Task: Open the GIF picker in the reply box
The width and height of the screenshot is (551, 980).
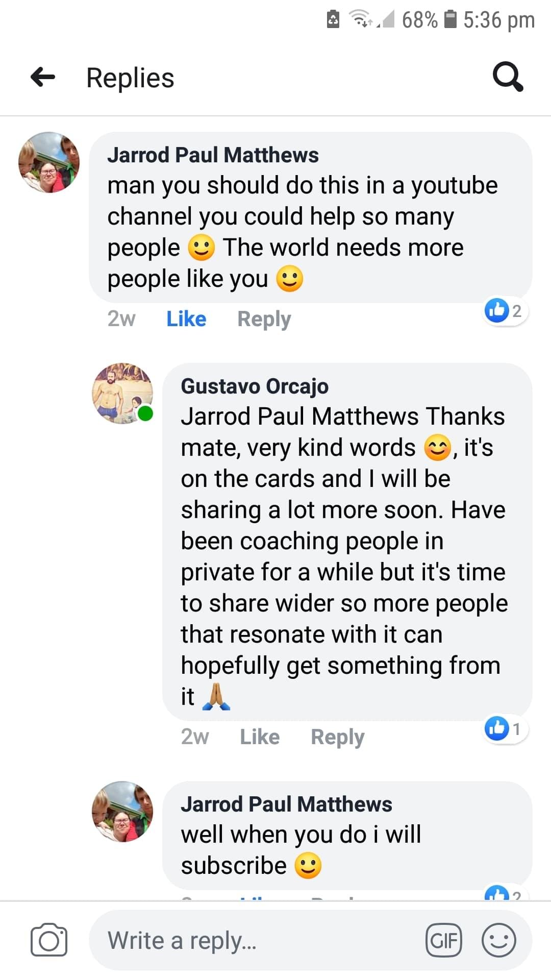Action: click(x=443, y=940)
